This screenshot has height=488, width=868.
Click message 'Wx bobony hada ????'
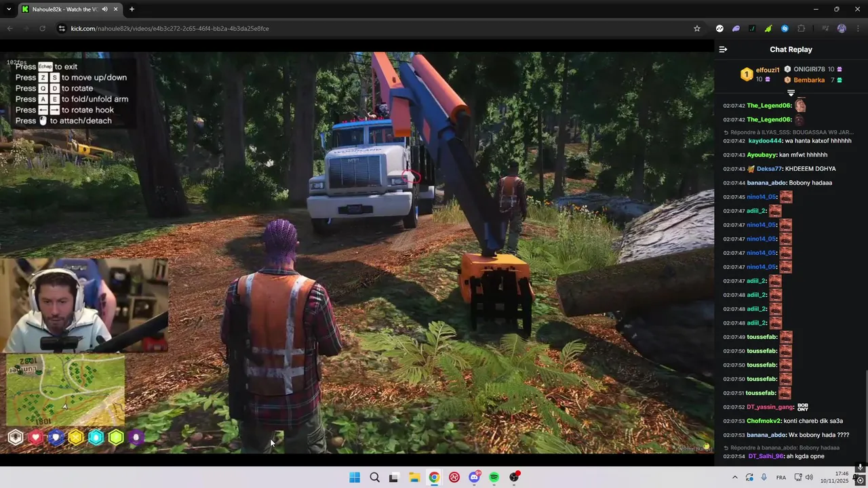click(819, 435)
